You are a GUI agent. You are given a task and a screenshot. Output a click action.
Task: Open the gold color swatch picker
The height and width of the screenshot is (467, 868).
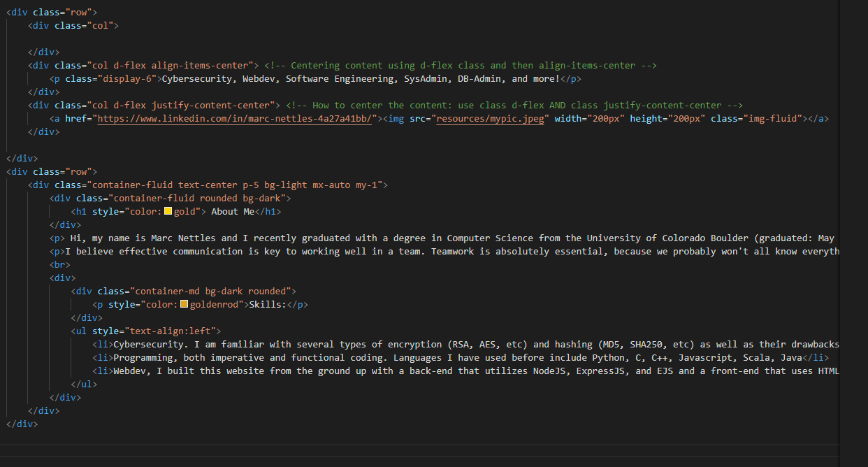pos(168,211)
